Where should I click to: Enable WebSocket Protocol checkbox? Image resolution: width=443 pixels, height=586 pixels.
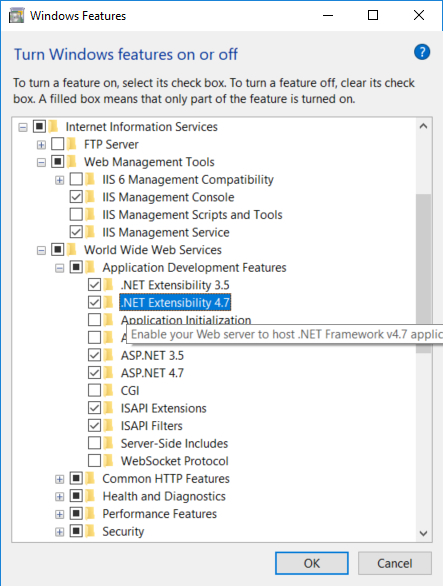coord(95,460)
